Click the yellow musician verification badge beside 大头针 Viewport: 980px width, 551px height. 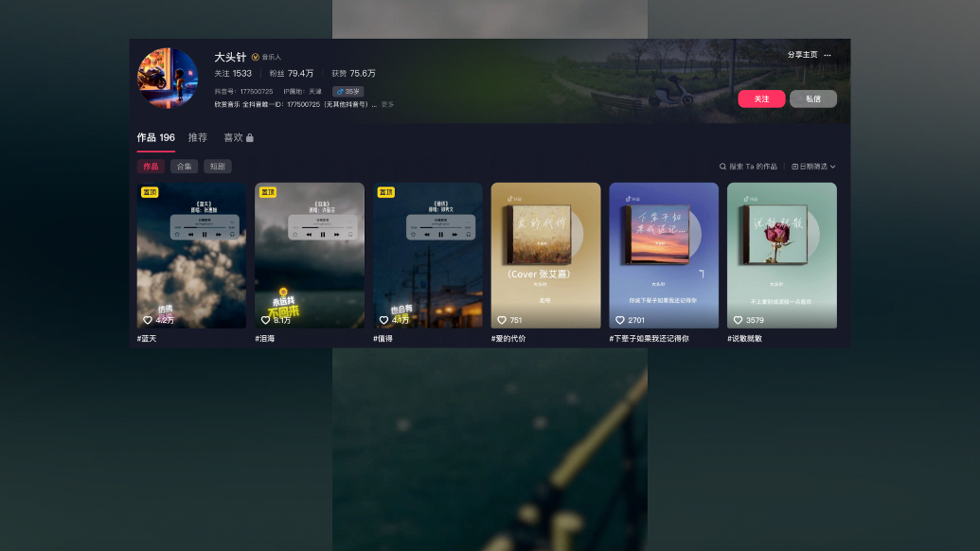[x=255, y=57]
